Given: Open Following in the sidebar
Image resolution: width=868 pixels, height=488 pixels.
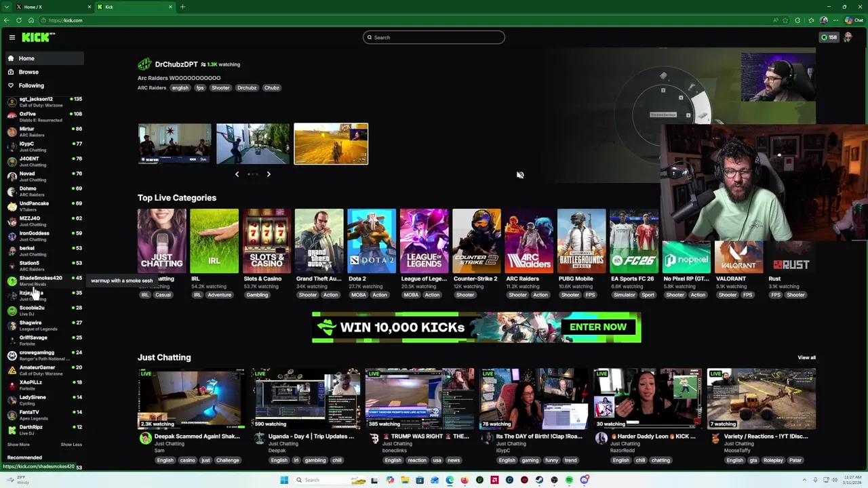Looking at the screenshot, I should point(45,85).
